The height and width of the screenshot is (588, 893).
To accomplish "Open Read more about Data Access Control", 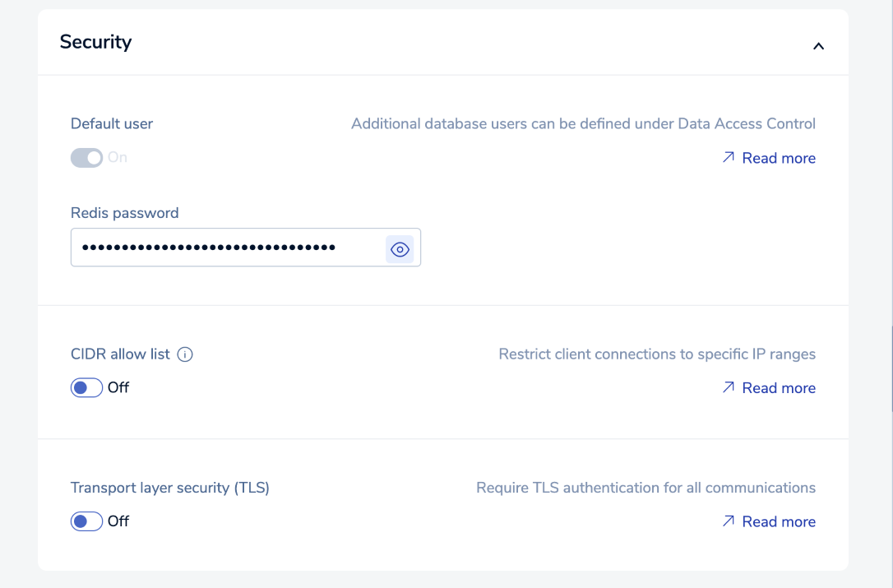I will tap(779, 158).
